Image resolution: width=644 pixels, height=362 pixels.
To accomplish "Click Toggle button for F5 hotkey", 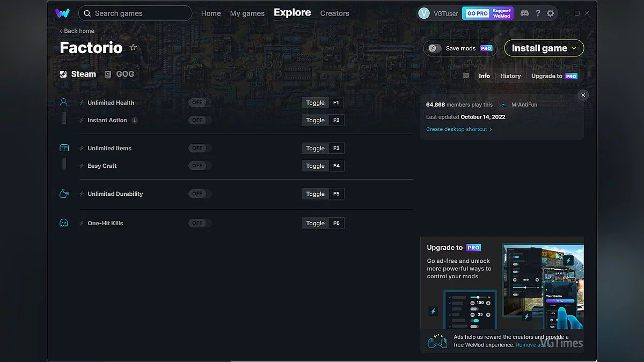I will (x=315, y=194).
